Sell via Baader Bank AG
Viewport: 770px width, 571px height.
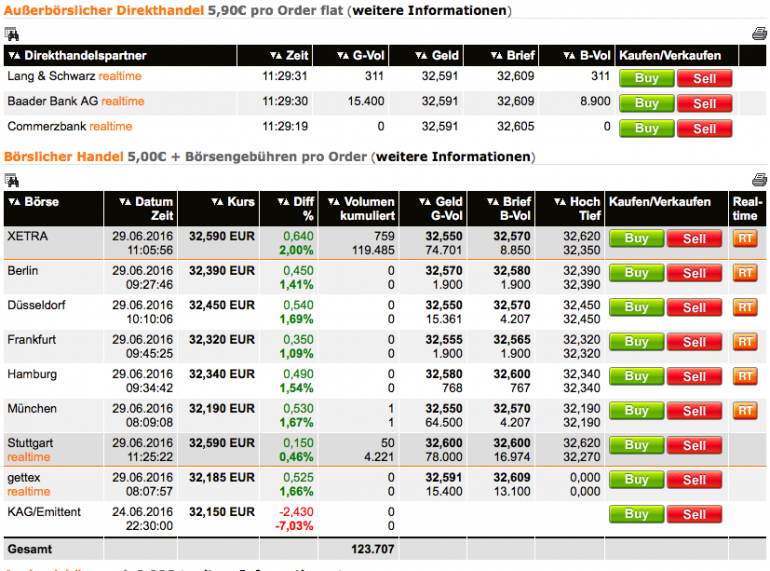point(704,104)
